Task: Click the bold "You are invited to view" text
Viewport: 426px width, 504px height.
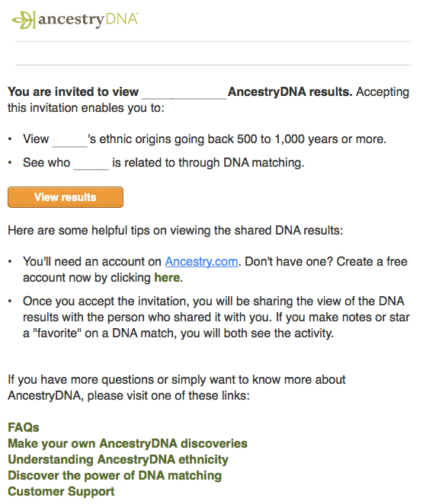Action: [73, 92]
